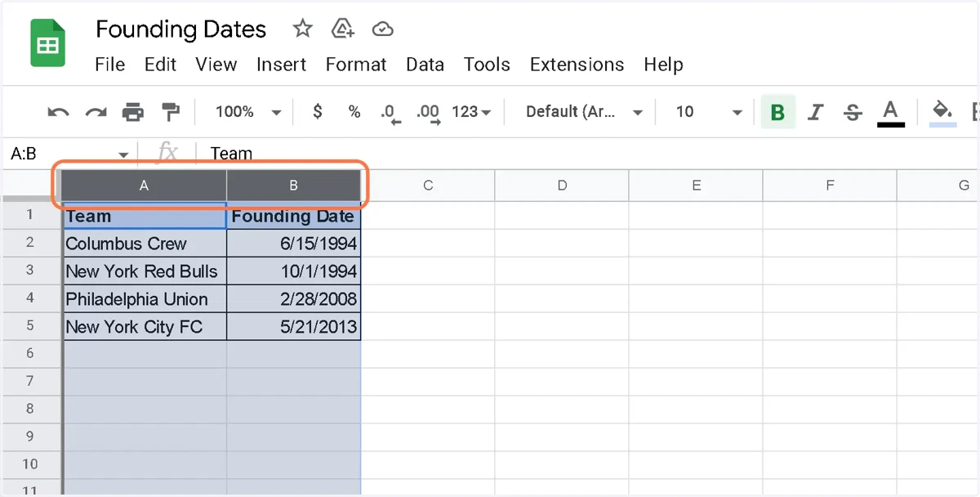
Task: Open the 123 more formats dropdown
Action: [471, 112]
